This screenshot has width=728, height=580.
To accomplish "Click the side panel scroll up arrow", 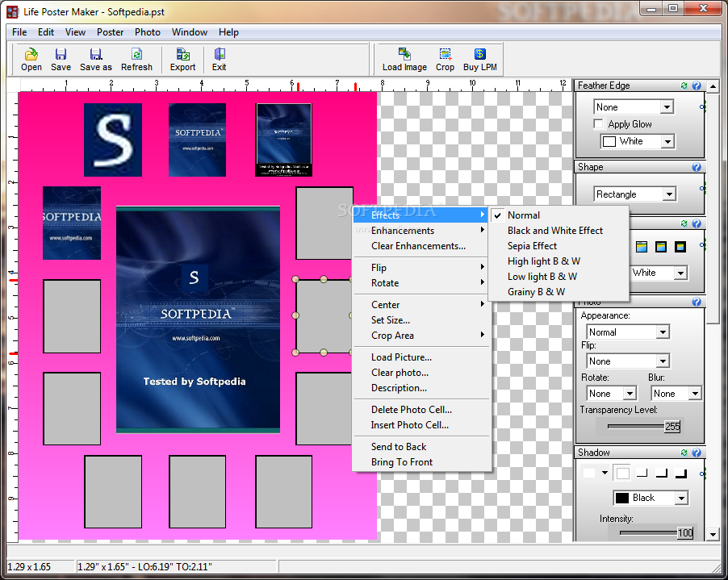I will [713, 86].
